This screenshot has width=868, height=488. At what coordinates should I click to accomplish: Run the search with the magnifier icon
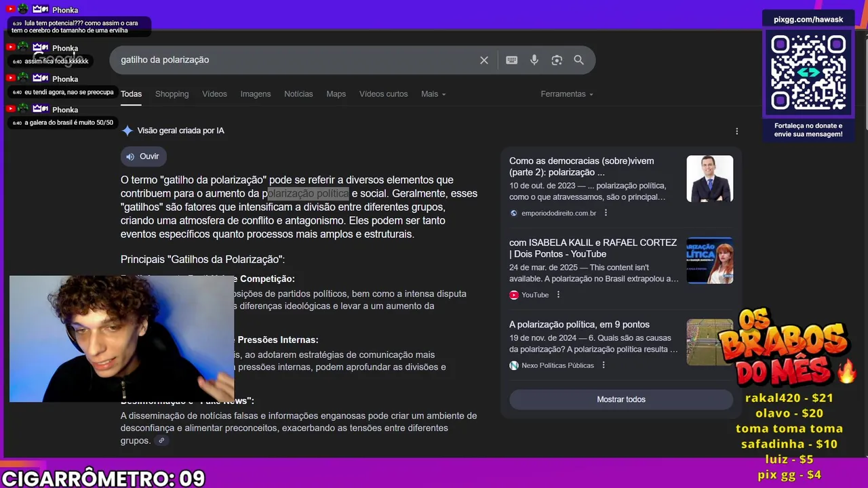click(x=579, y=60)
